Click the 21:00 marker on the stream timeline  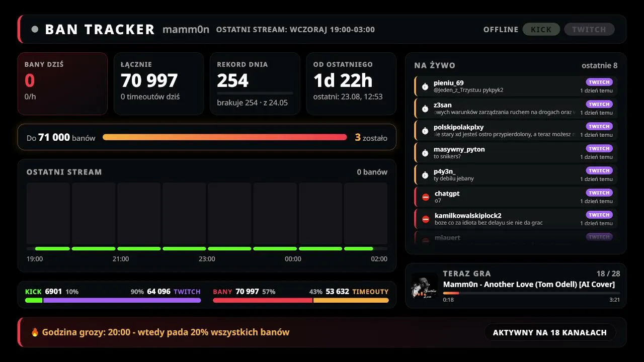[121, 259]
